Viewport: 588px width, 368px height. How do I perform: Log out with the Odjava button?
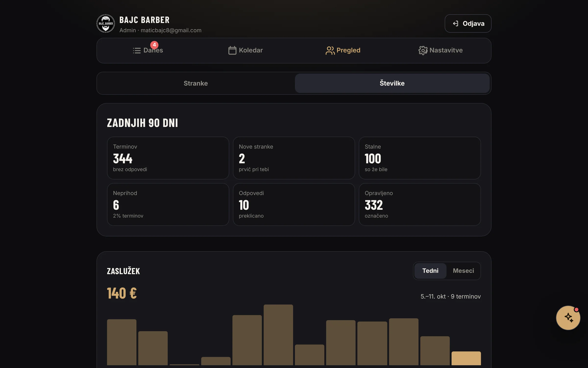468,24
